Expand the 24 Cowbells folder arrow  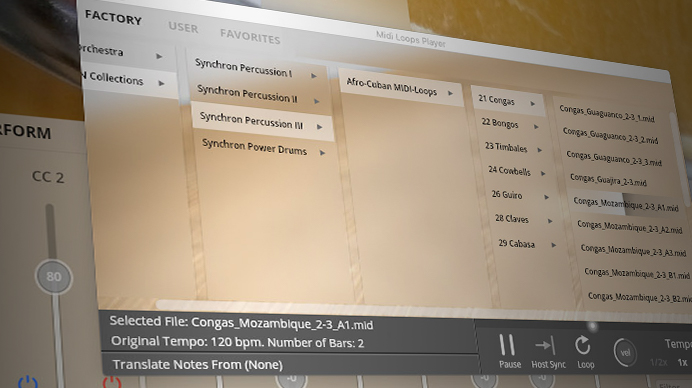(x=543, y=174)
